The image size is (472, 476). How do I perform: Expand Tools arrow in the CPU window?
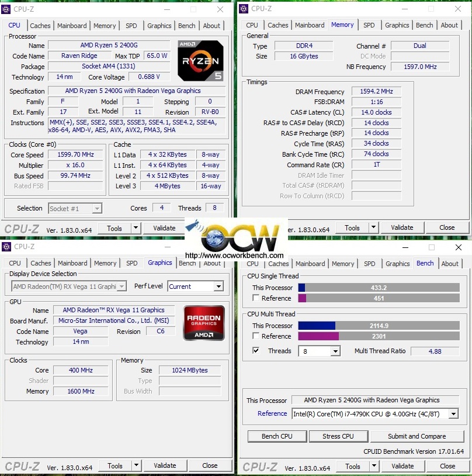(136, 228)
